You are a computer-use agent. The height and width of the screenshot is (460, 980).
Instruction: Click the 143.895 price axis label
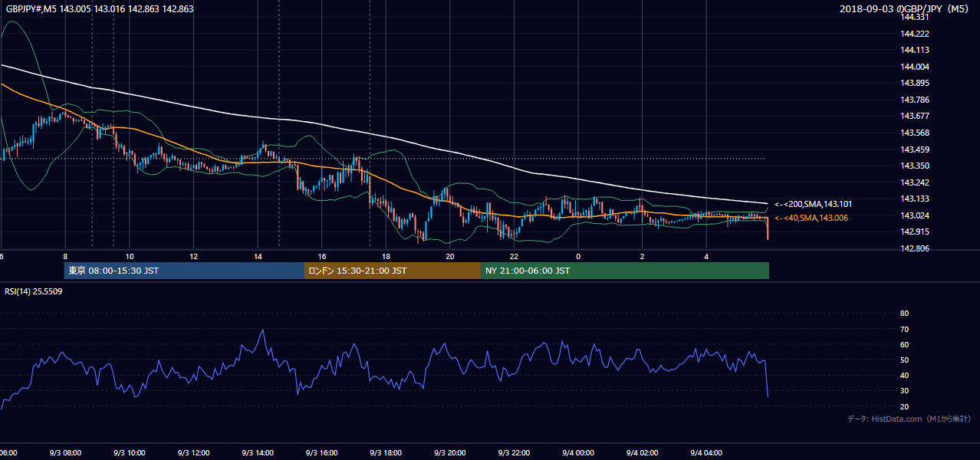point(914,83)
